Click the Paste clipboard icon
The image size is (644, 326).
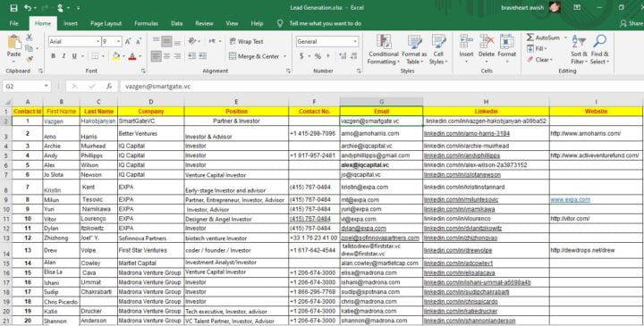(14, 43)
